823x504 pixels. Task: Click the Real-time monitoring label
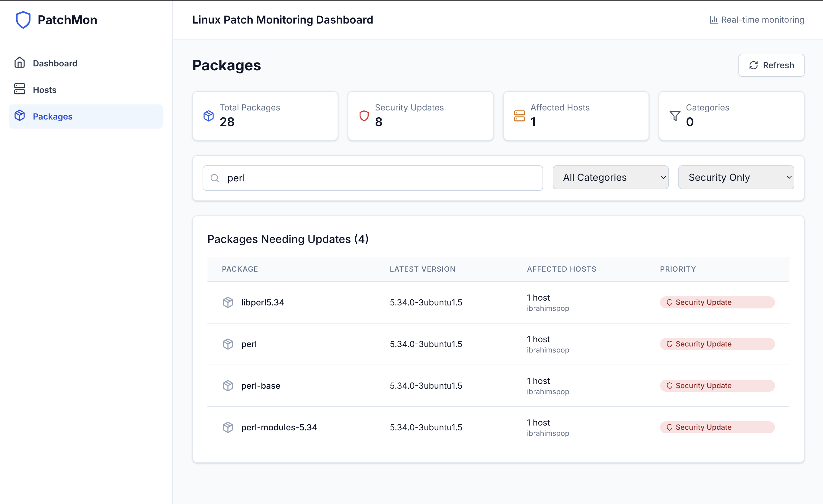coord(763,20)
